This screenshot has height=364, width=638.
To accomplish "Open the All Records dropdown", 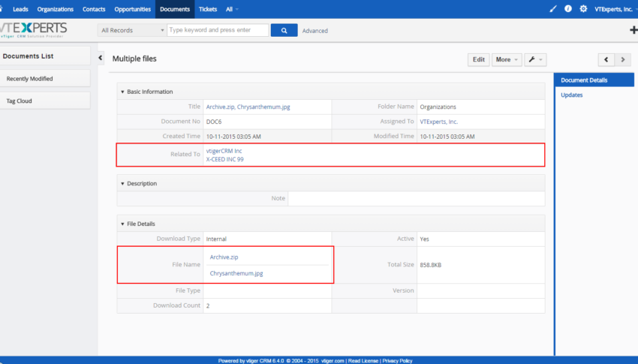I will (x=132, y=30).
